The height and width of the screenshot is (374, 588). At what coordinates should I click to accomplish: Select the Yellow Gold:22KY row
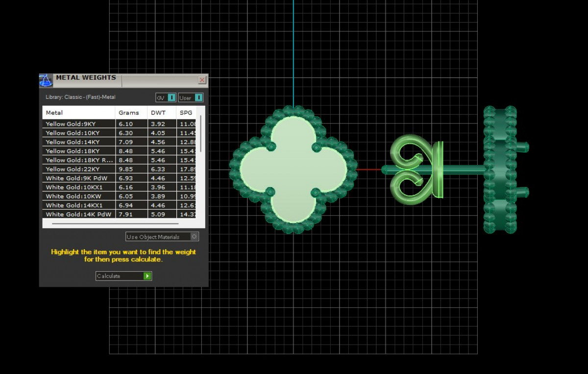click(78, 169)
